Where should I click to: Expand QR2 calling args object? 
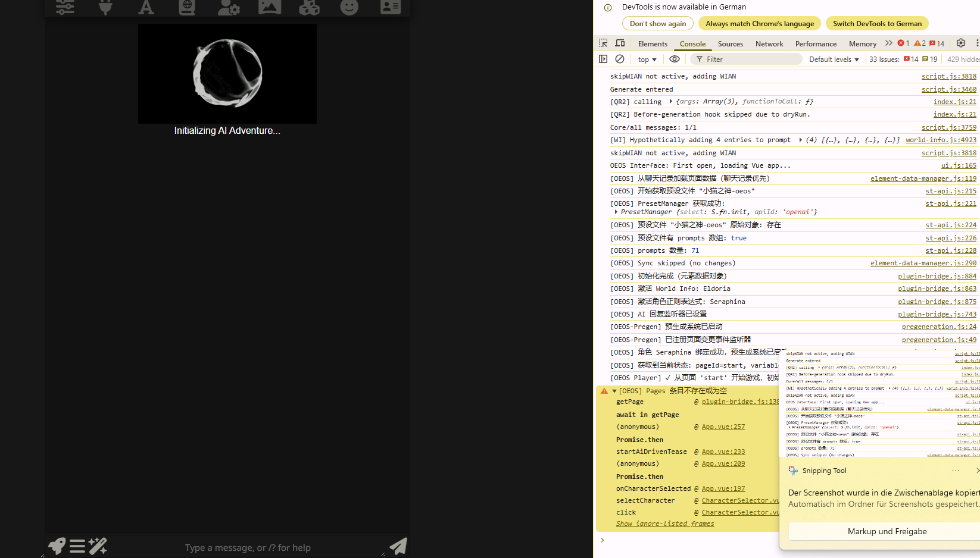670,102
